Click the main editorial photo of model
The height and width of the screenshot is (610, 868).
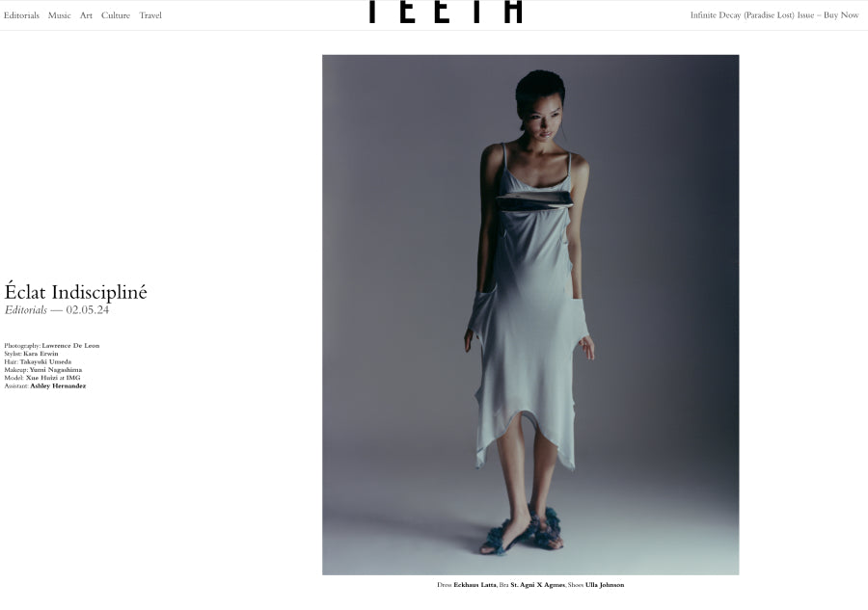[530, 315]
